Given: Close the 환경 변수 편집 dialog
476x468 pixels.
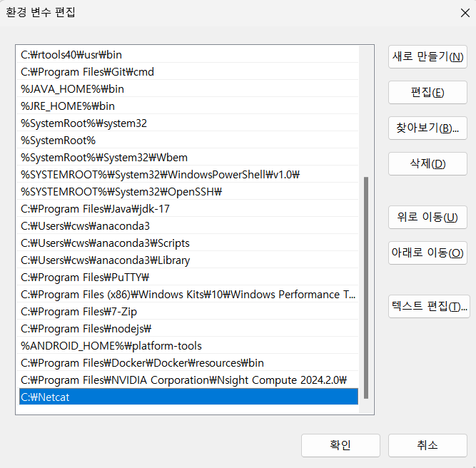Looking at the screenshot, I should tap(465, 13).
